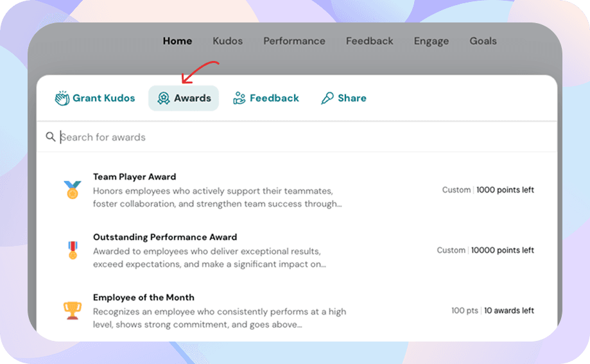Screen dimensions: 590x364
Task: Click the clapping hands Grant Kudos icon
Action: pyautogui.click(x=62, y=98)
